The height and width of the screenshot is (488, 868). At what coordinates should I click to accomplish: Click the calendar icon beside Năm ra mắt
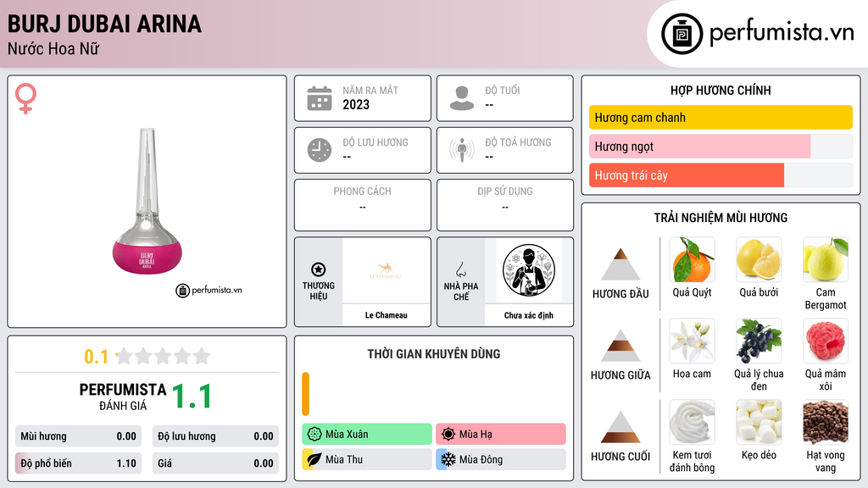(x=320, y=98)
